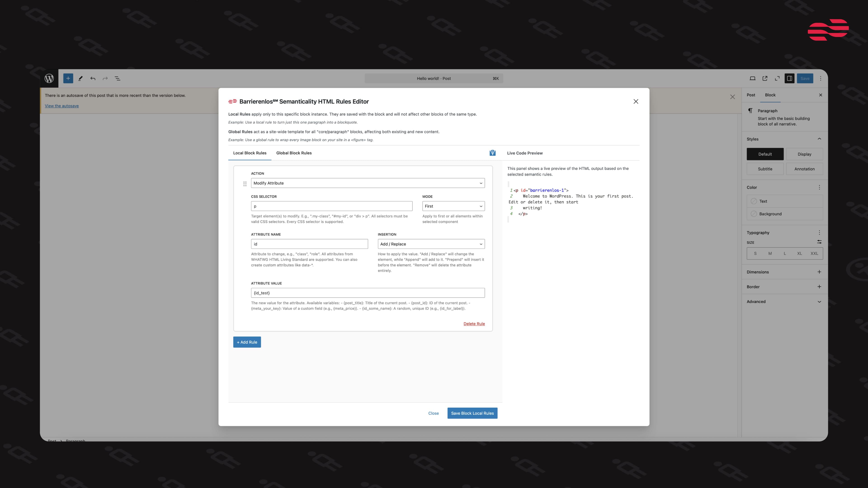
Task: Click the Delete Rule link
Action: pos(474,324)
